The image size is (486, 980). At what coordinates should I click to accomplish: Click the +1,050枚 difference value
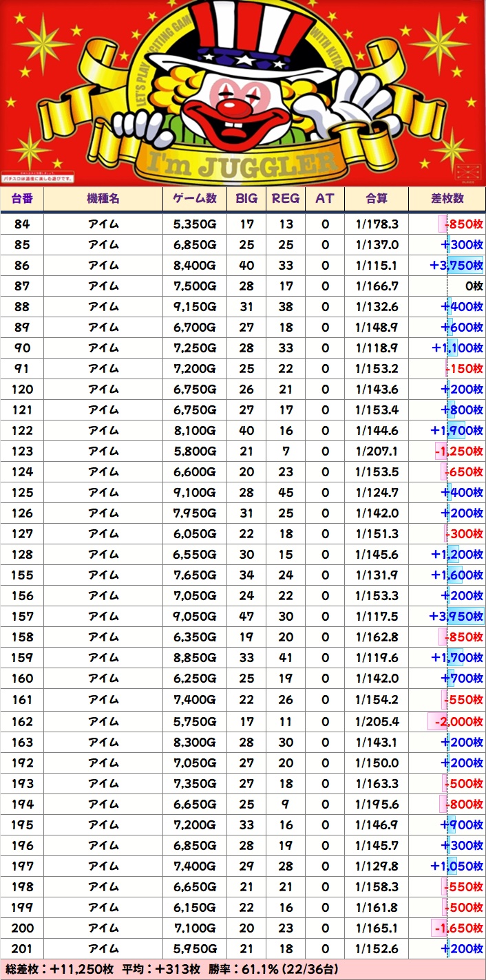pos(458,866)
